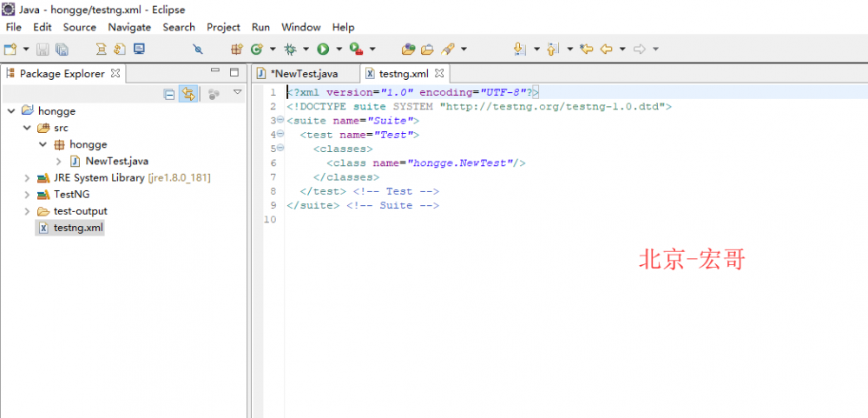Click the Focus on Active Task icon

coord(214,94)
